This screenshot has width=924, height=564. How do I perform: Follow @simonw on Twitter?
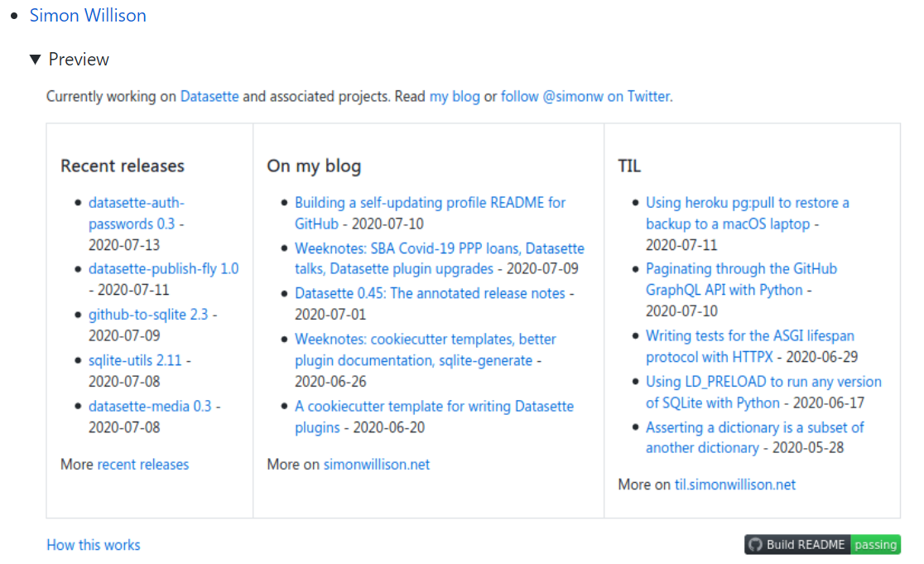tap(584, 96)
